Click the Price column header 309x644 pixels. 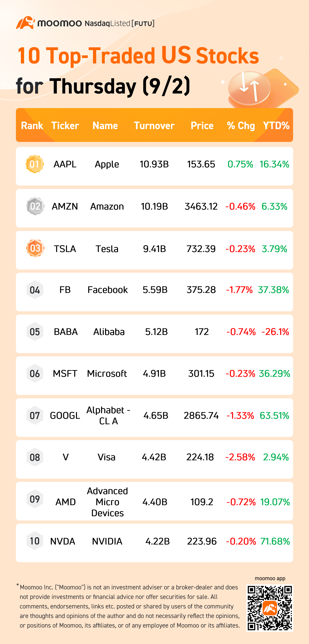[202, 126]
